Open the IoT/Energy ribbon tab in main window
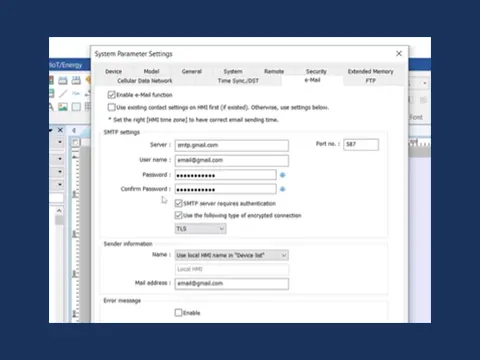 66,65
